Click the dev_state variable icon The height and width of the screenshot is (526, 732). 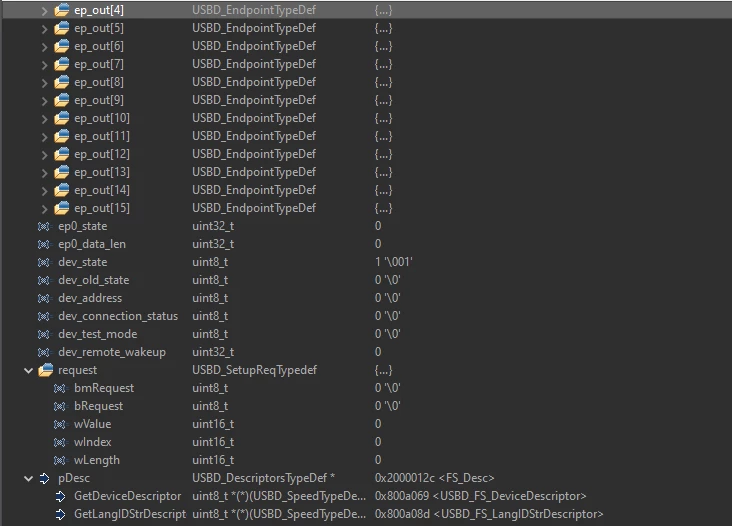tap(44, 262)
